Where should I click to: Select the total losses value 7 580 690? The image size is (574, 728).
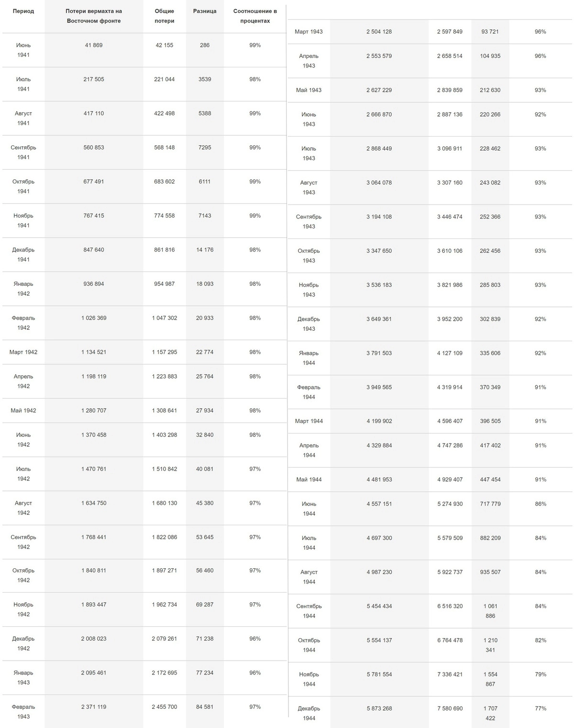450,708
